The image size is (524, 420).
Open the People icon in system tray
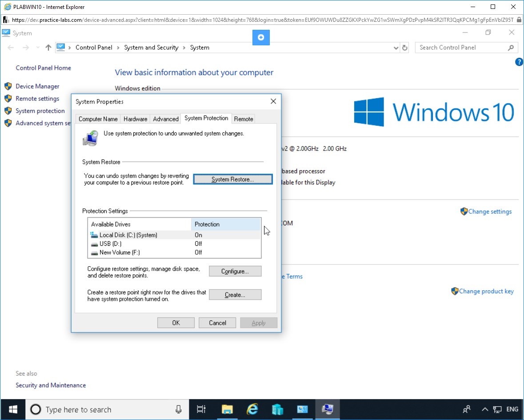(467, 409)
